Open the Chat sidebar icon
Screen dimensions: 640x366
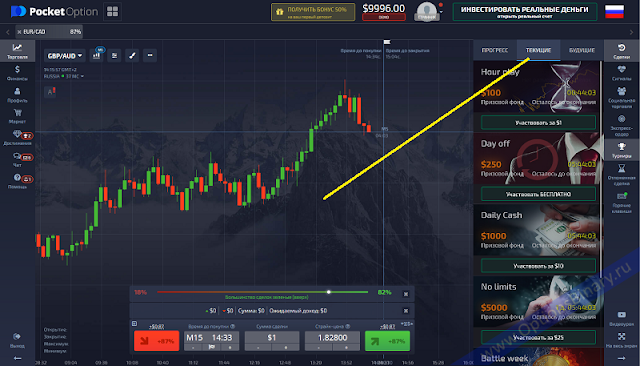tap(17, 159)
